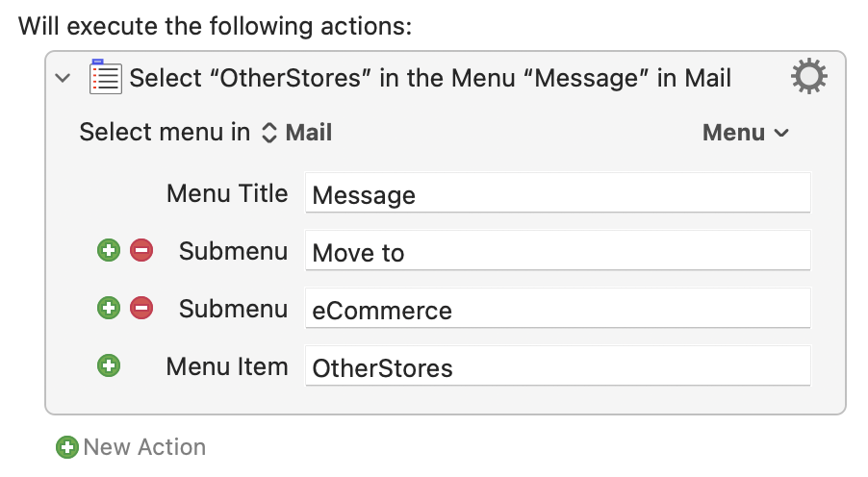868x477 pixels.
Task: Remove the eCommerce submenu row
Action: point(141,308)
